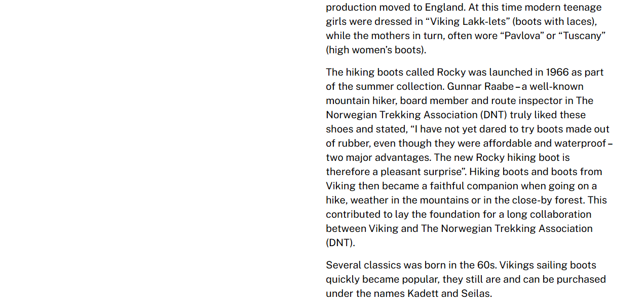Click the phrase "Several classics"

362,265
